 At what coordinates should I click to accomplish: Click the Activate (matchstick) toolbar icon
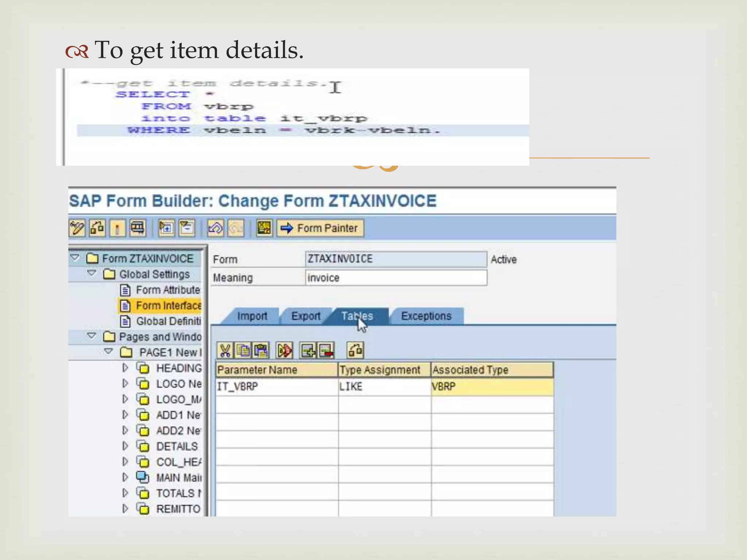117,229
